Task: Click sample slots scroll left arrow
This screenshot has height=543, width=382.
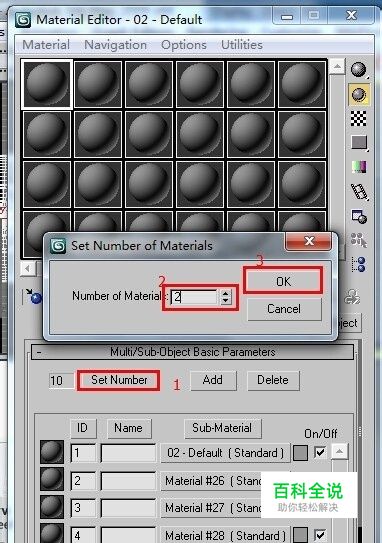Action: click(28, 268)
